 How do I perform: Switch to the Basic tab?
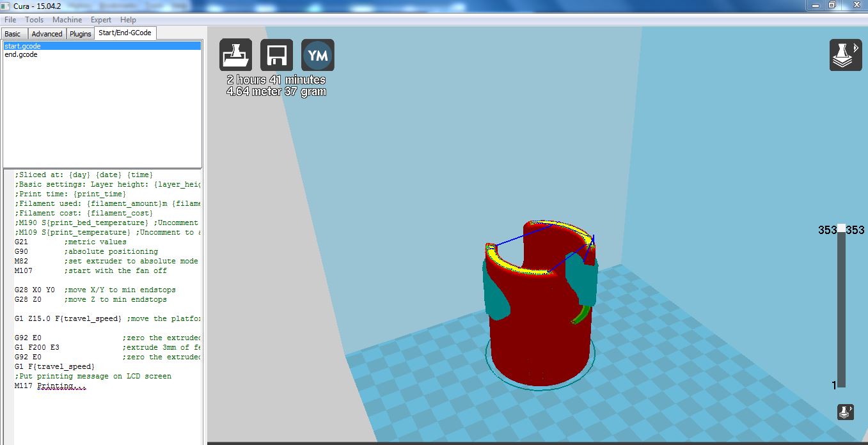pyautogui.click(x=13, y=34)
